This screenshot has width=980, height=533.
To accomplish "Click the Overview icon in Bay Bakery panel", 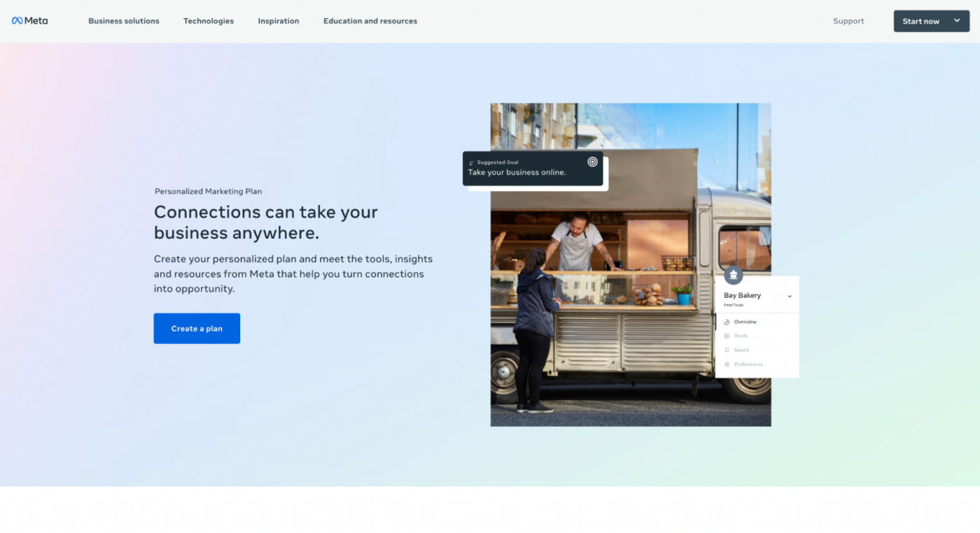I will tap(727, 322).
